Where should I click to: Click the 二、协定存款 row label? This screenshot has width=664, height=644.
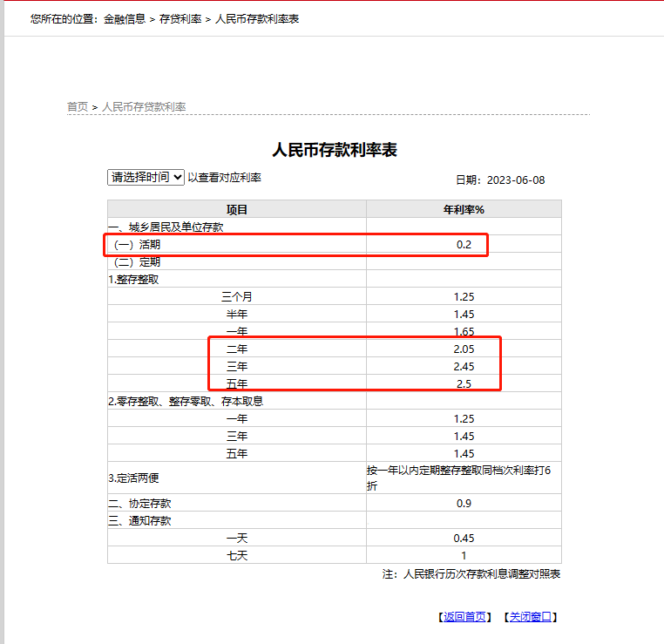tap(139, 504)
